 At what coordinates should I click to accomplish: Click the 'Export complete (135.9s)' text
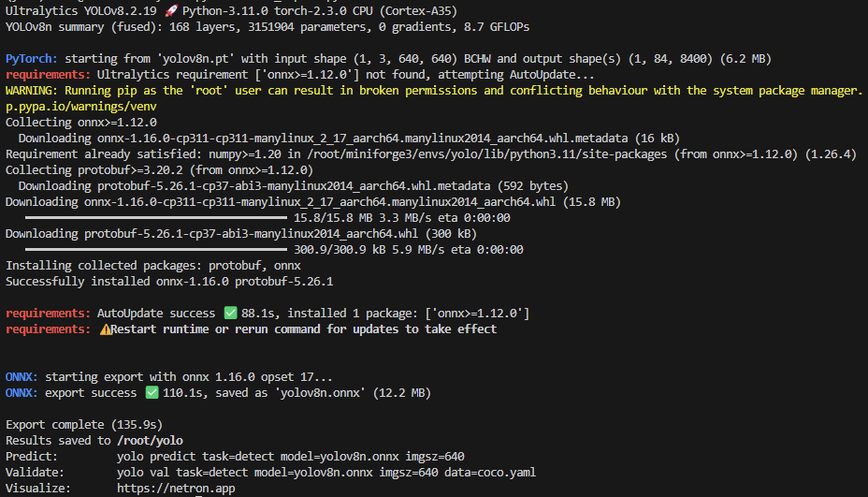pyautogui.click(x=84, y=424)
